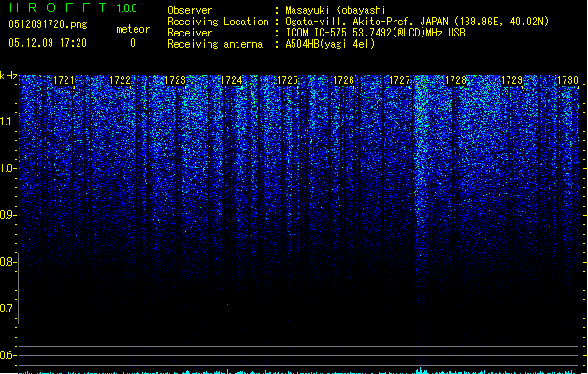Click the cyan signal-level trace along the bottom edge
The height and width of the screenshot is (374, 588).
(x=298, y=371)
